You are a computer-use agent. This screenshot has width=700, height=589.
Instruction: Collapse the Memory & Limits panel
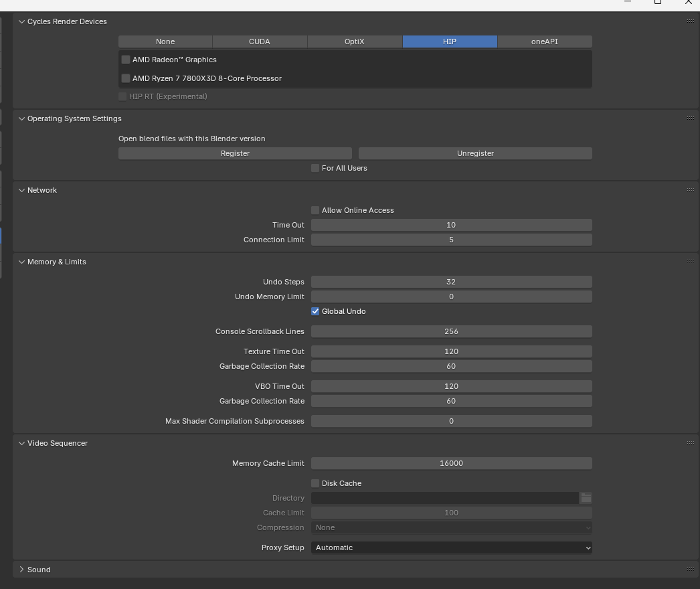click(21, 262)
